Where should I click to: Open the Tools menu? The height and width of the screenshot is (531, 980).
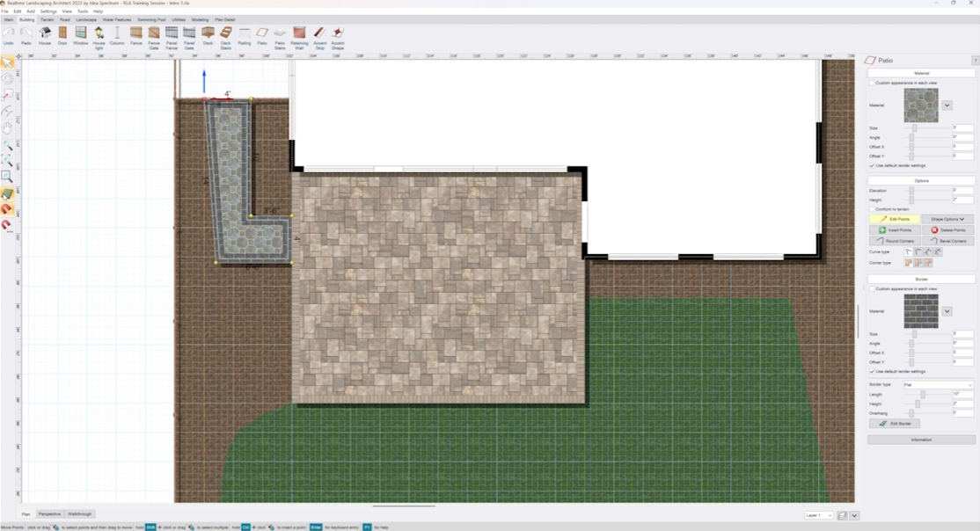[83, 11]
